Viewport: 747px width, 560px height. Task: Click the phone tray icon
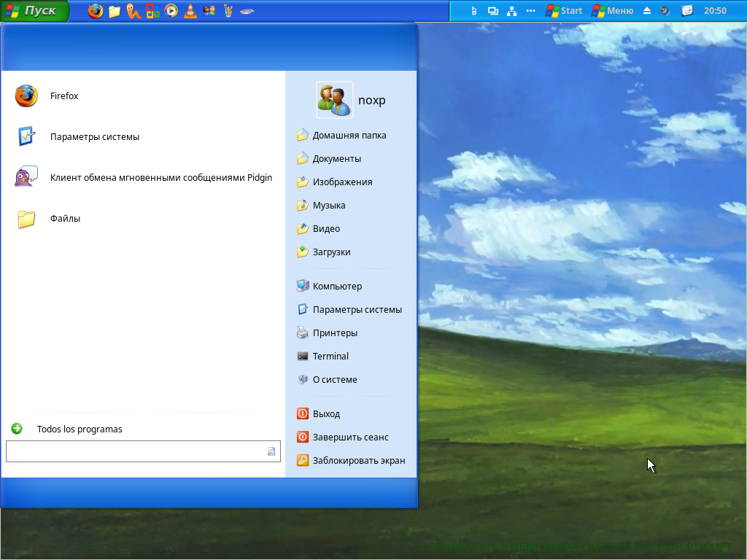[x=474, y=11]
